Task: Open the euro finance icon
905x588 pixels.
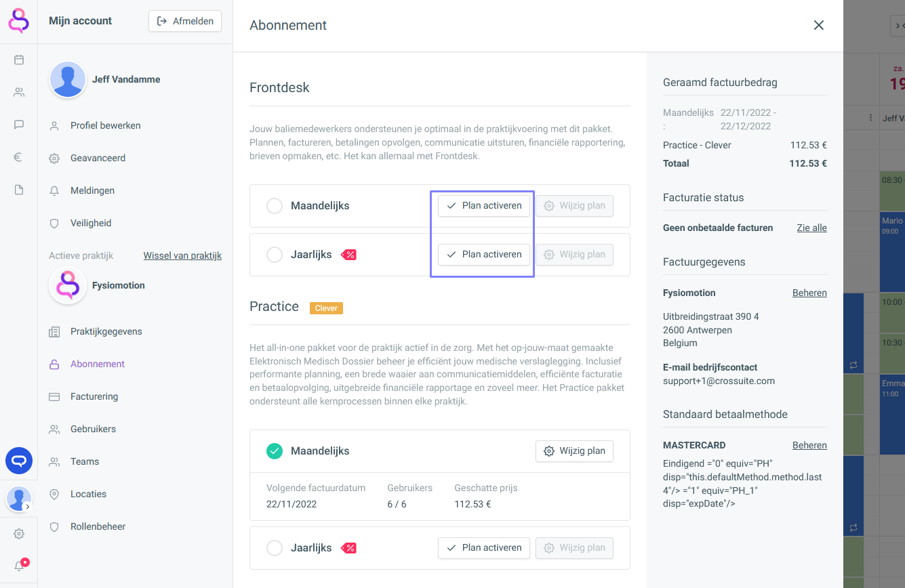Action: coord(19,157)
